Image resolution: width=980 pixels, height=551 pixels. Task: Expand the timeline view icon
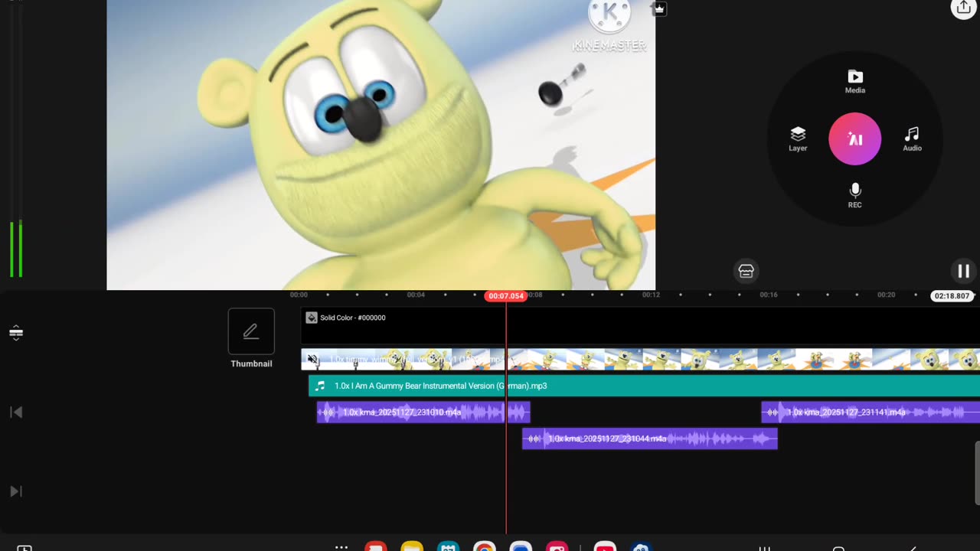click(15, 333)
